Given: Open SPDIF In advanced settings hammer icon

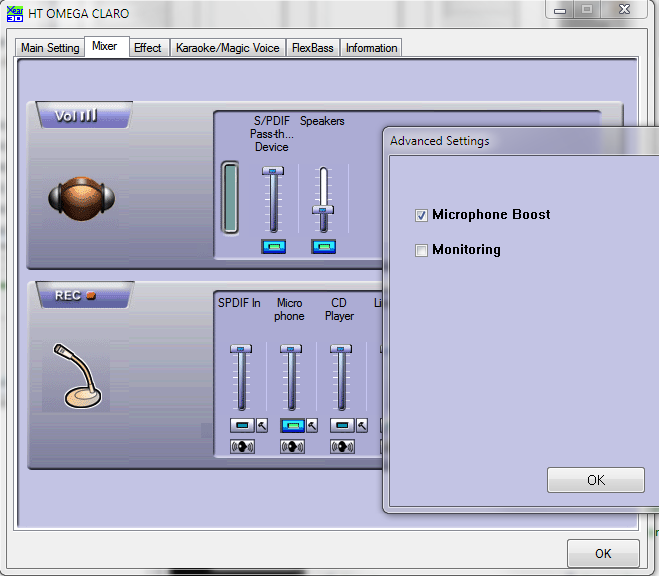Looking at the screenshot, I should tap(262, 426).
